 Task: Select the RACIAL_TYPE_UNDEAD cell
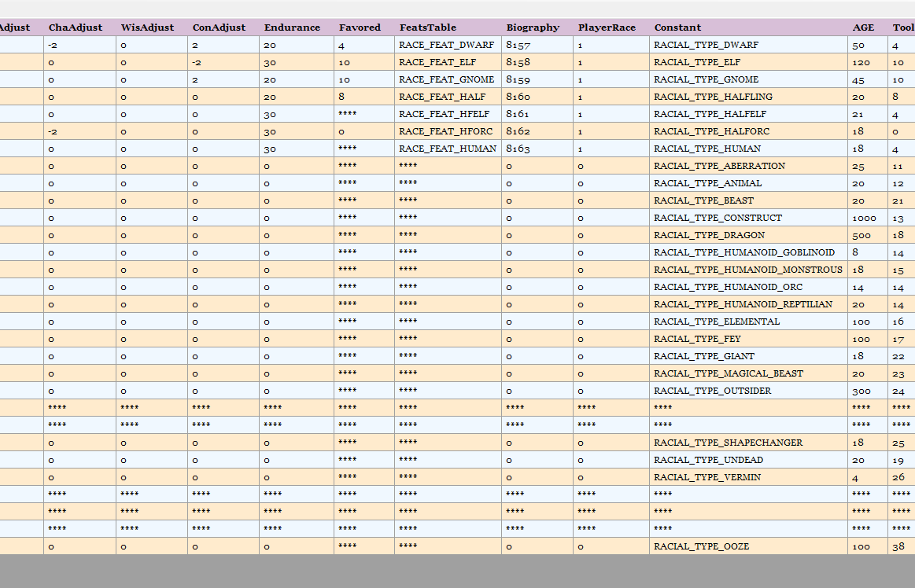coord(708,460)
